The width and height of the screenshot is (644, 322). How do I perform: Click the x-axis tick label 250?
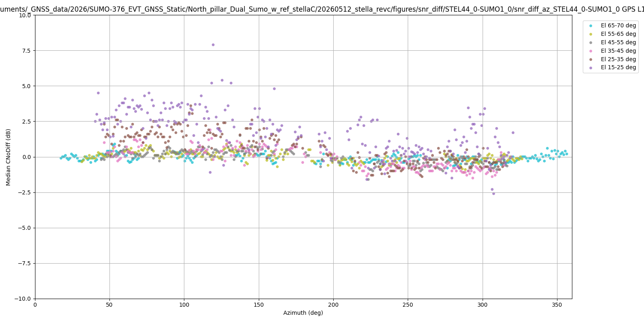point(408,305)
